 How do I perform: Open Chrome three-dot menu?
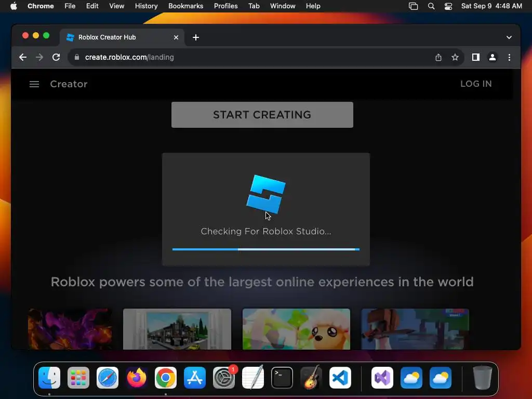[x=509, y=57]
